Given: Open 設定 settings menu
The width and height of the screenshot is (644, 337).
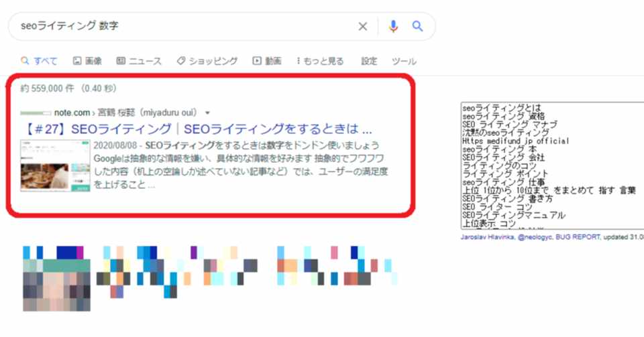Looking at the screenshot, I should 369,61.
